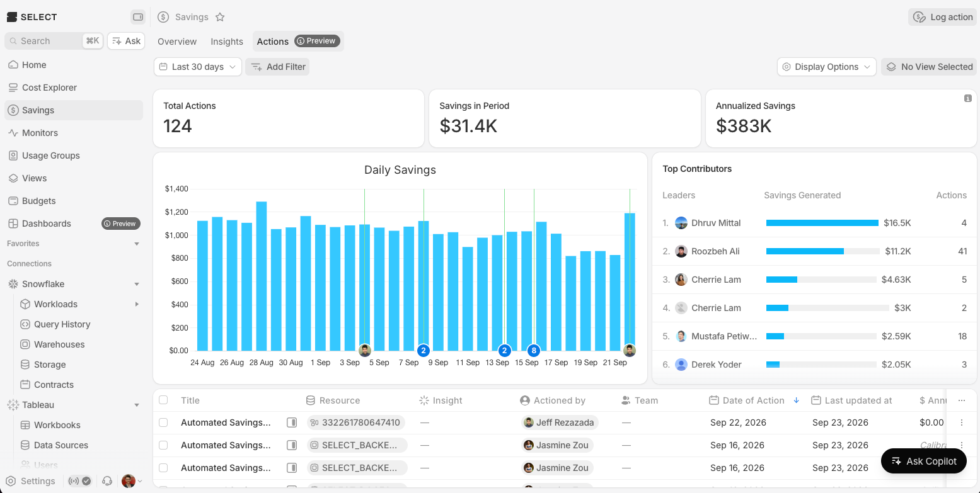Image resolution: width=980 pixels, height=493 pixels.
Task: Star the Savings page as favorite
Action: coord(220,17)
